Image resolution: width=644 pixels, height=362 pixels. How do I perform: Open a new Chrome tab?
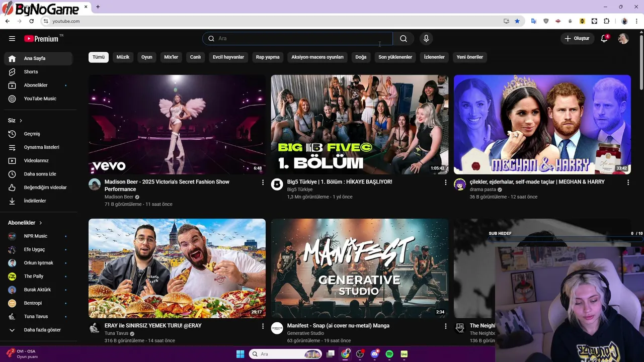98,7
